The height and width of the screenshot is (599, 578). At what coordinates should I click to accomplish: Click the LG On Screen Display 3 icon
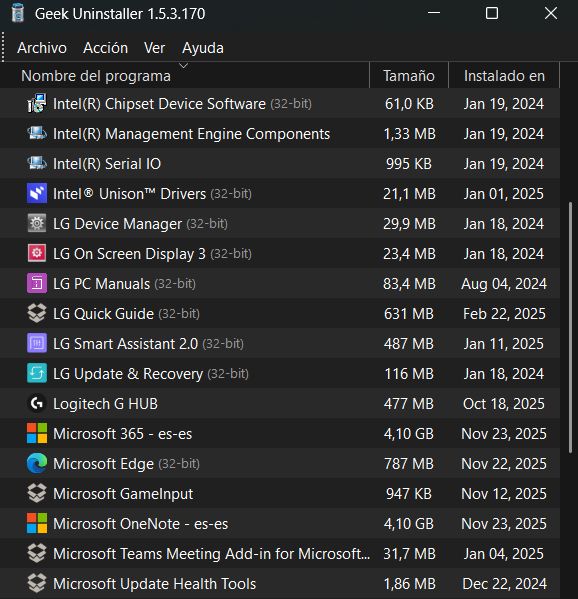click(37, 253)
